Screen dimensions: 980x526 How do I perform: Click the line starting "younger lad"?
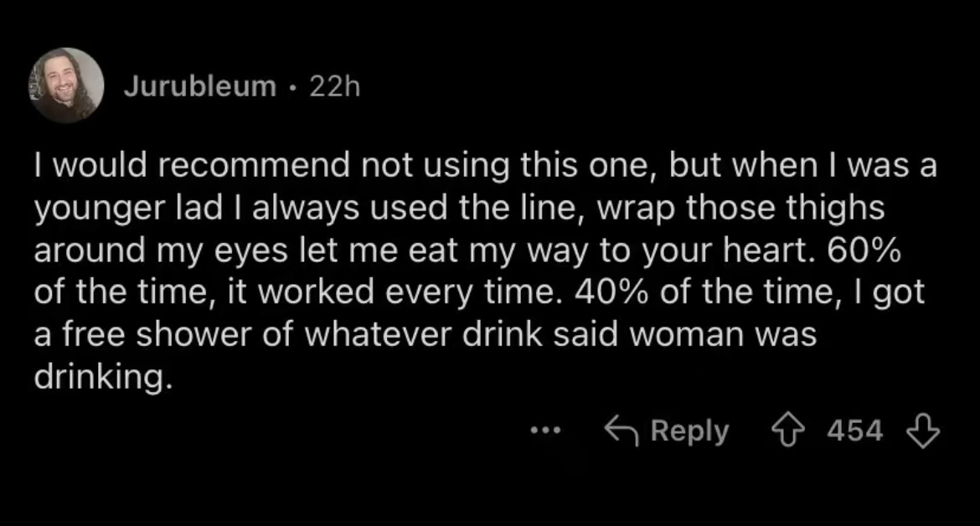pos(459,209)
